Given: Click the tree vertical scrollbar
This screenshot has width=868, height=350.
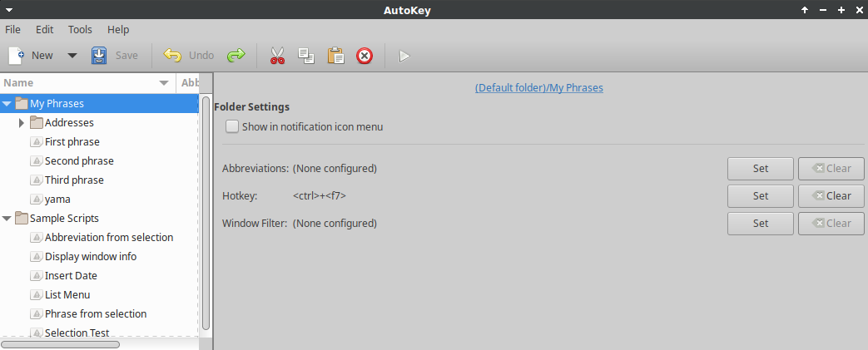Looking at the screenshot, I should pos(206,213).
